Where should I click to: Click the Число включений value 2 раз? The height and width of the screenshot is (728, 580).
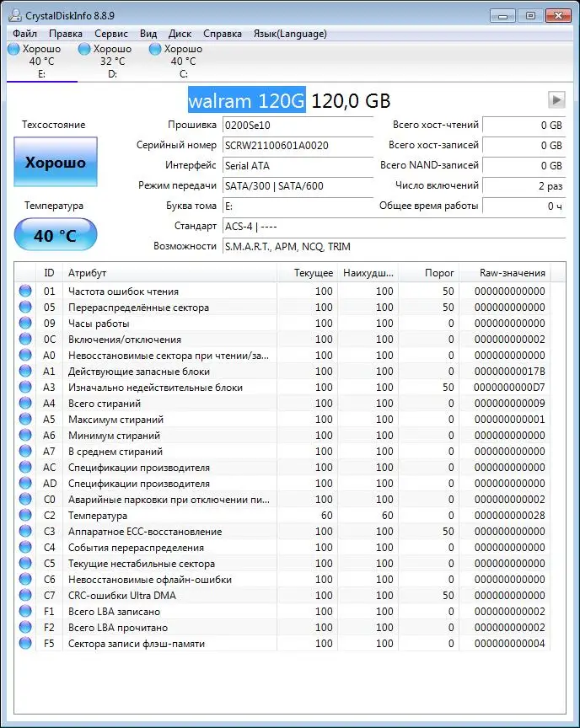point(524,185)
